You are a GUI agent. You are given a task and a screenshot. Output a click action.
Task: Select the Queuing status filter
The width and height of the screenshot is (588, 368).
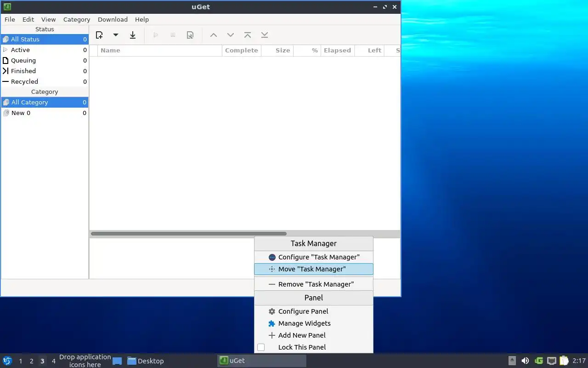45,60
